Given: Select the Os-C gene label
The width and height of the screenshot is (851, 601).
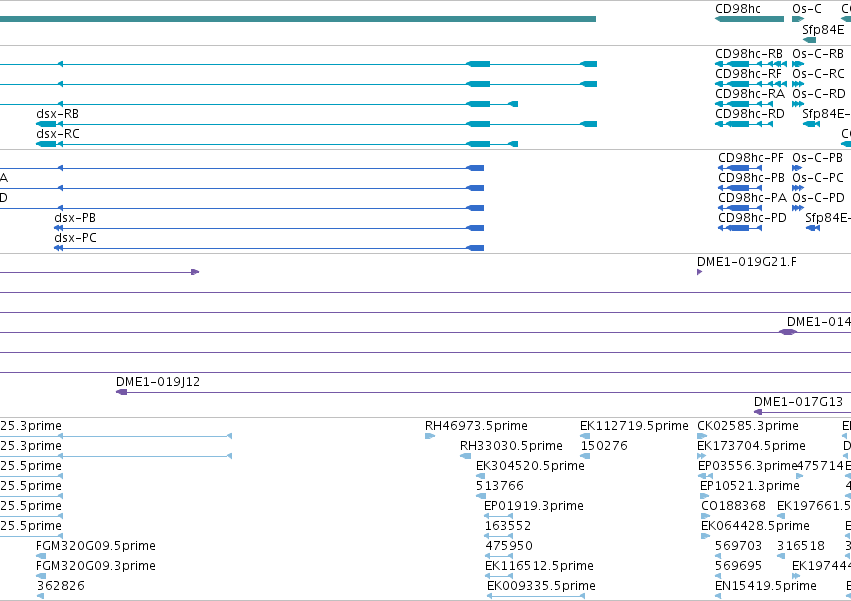Looking at the screenshot, I should (x=806, y=9).
